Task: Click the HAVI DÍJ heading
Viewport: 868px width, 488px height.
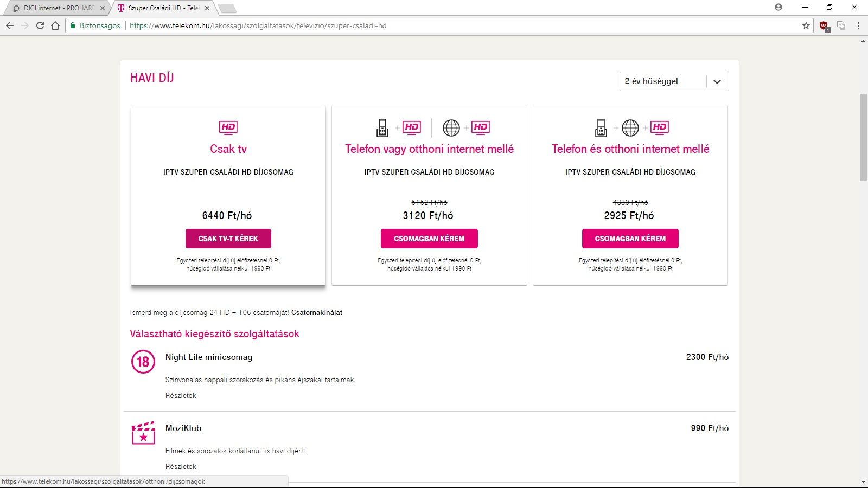Action: 152,78
